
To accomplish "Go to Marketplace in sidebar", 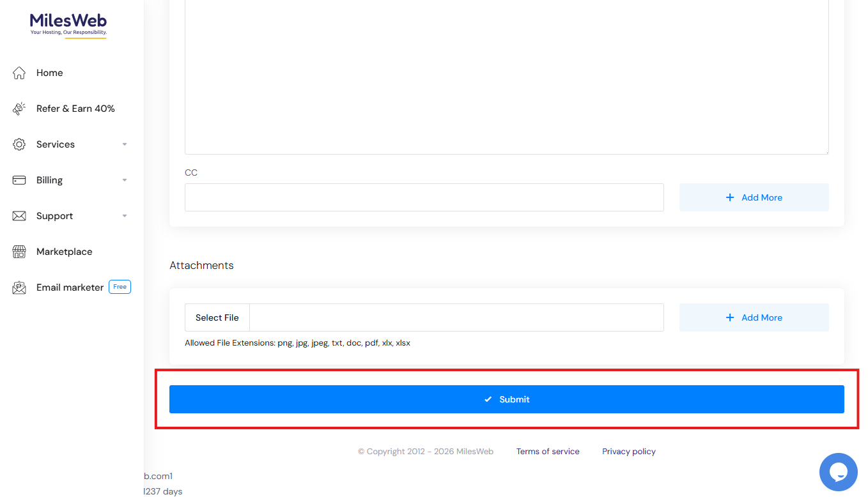I will pyautogui.click(x=64, y=252).
